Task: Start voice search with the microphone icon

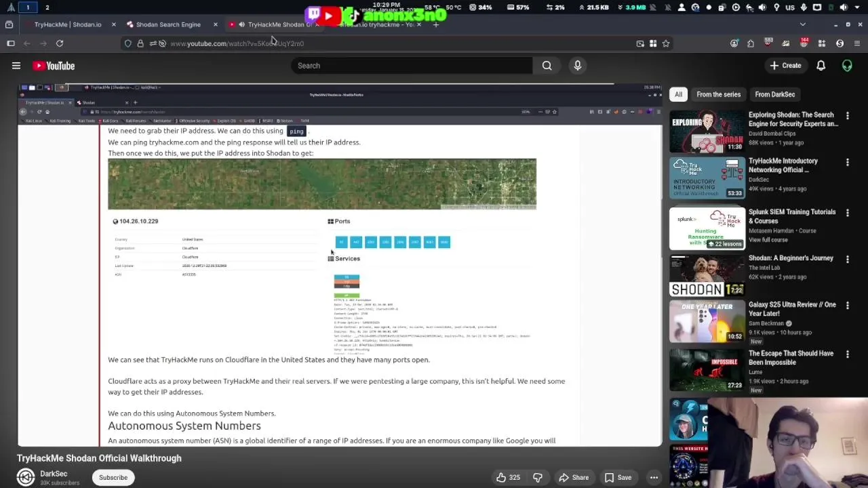Action: tap(578, 66)
